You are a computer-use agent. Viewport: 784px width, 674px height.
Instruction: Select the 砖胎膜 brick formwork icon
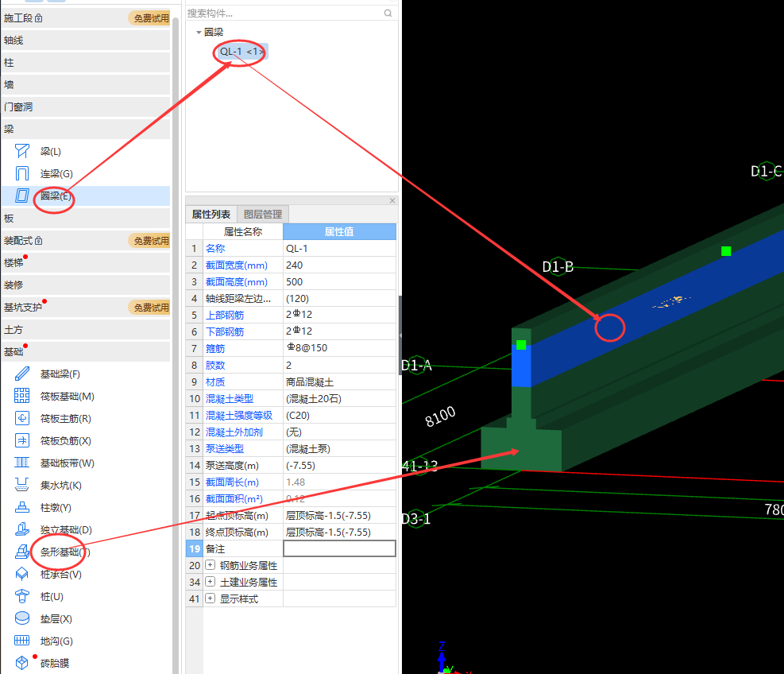(x=22, y=663)
